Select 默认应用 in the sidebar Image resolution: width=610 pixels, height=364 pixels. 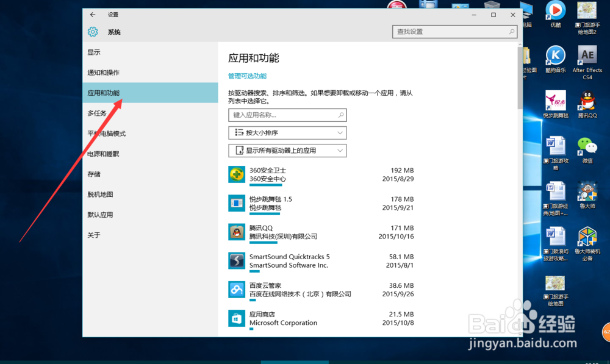150,215
